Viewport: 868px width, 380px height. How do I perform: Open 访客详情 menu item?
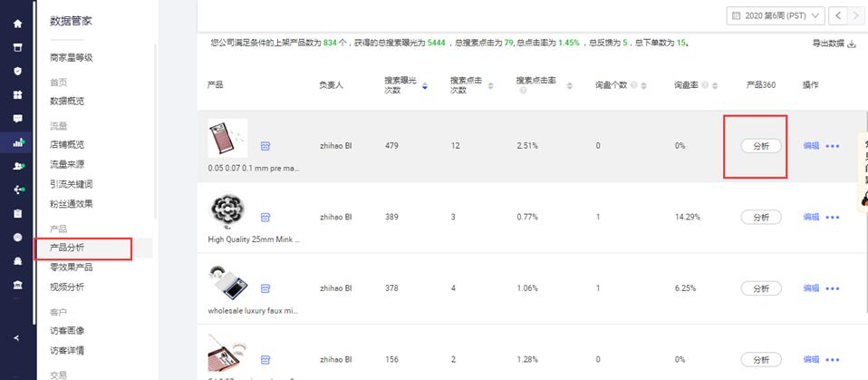67,351
